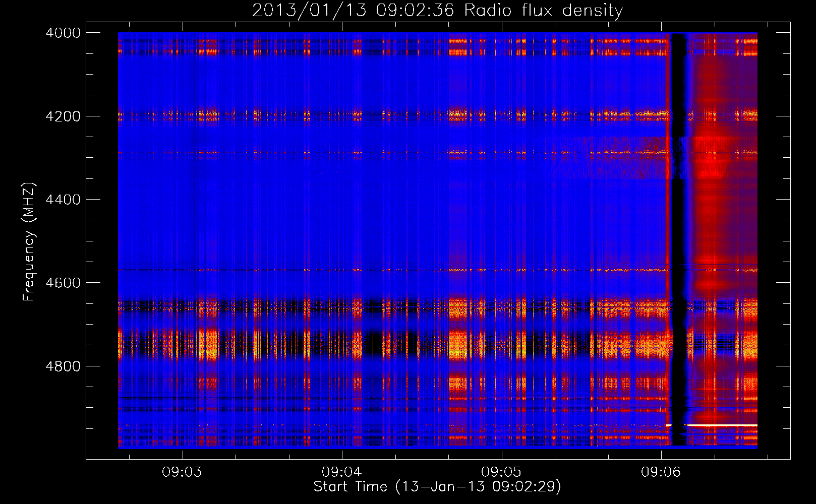Click the 4800 frequency tick label
The image size is (816, 504).
(63, 366)
